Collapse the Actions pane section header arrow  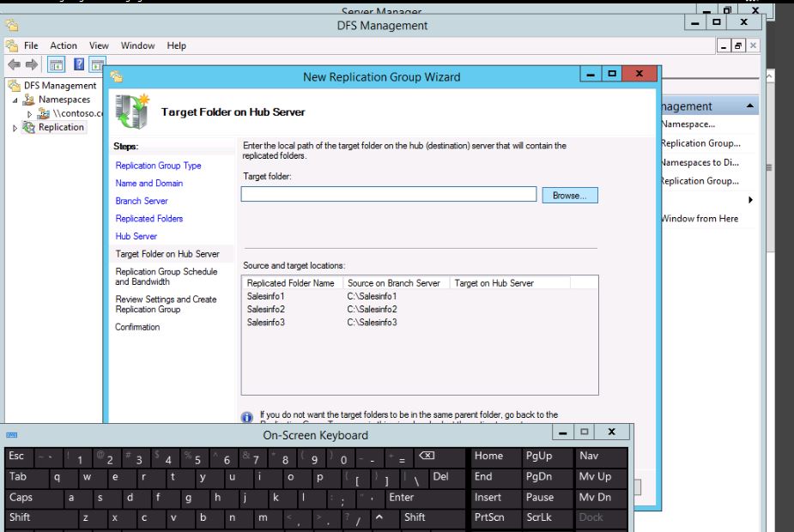(x=750, y=106)
